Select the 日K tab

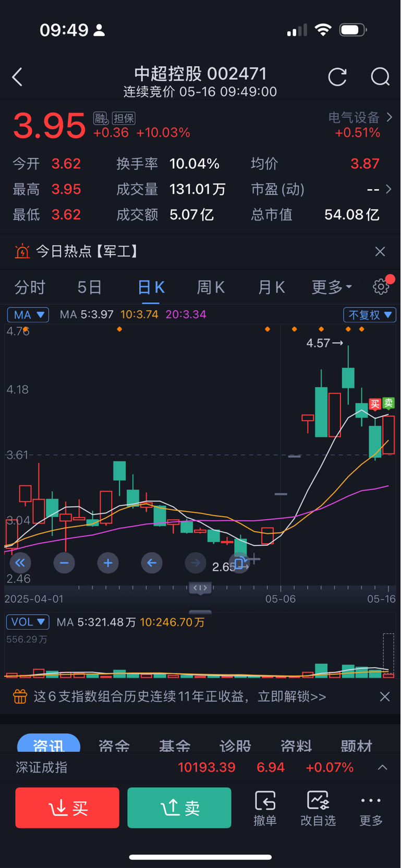click(151, 287)
